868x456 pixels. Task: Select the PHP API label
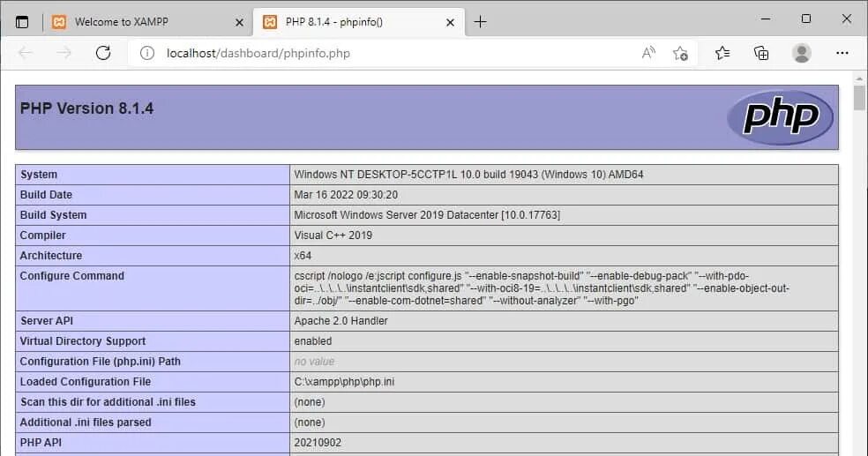click(x=41, y=443)
